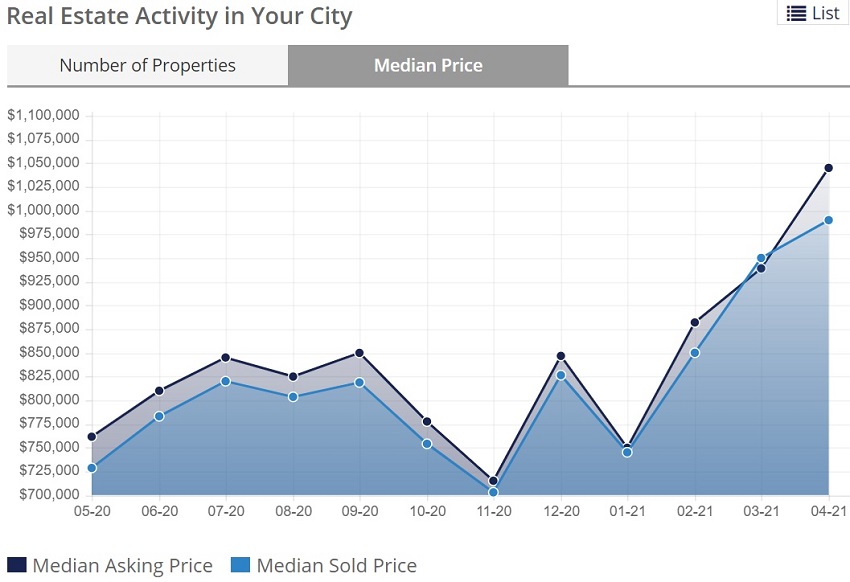Click the 05-20 sold price data point
Viewport: 850px width, 582px height.
[92, 468]
